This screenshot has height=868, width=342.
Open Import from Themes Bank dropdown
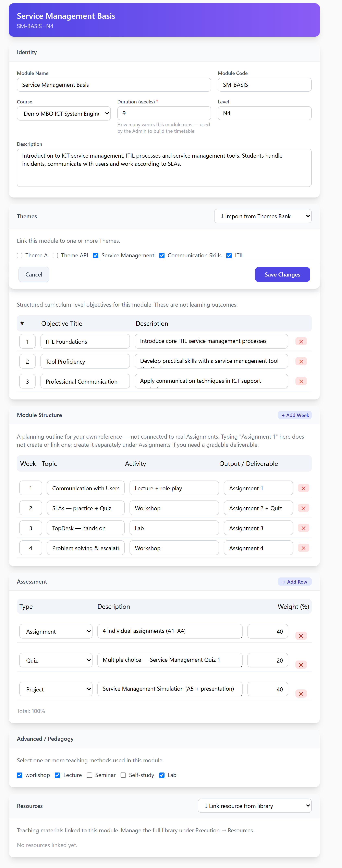point(262,216)
